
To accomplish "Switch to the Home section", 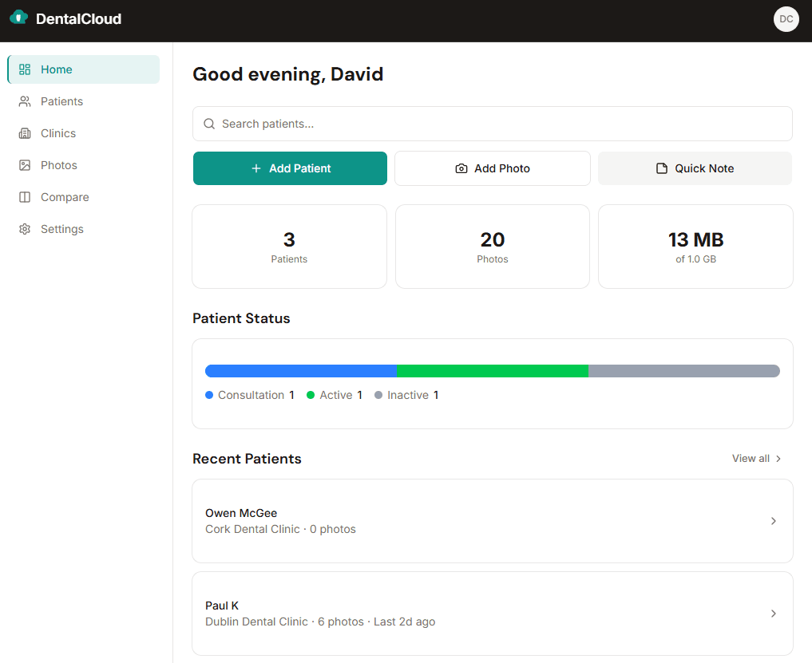I will (56, 69).
